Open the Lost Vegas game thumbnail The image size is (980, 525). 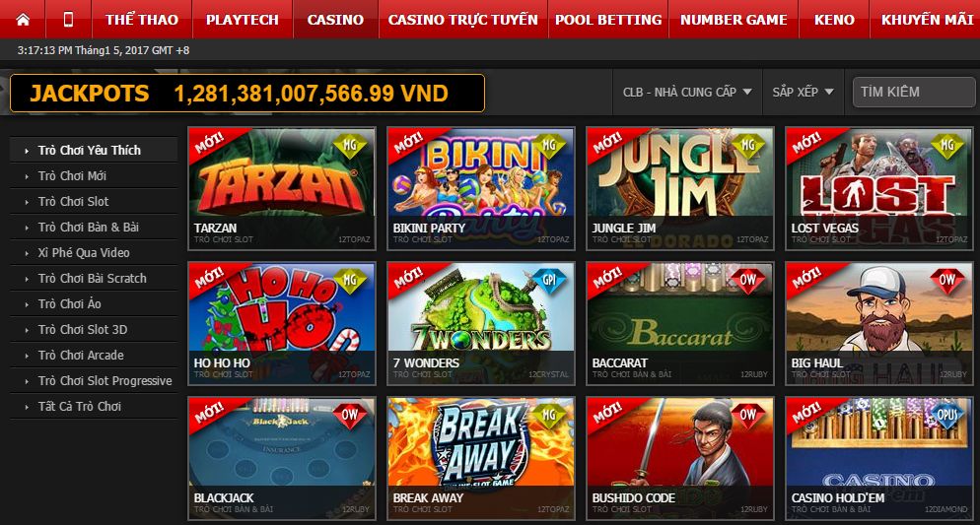click(x=878, y=188)
